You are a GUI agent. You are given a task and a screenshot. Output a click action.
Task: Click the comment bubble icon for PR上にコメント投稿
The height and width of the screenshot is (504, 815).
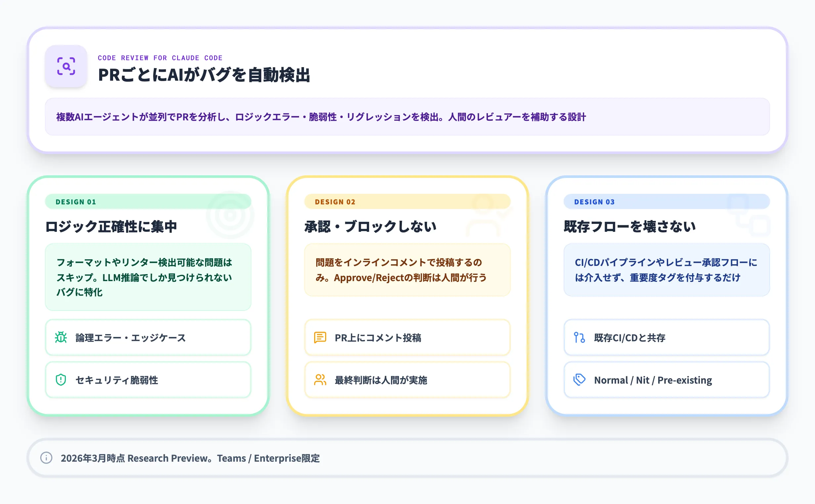(320, 338)
